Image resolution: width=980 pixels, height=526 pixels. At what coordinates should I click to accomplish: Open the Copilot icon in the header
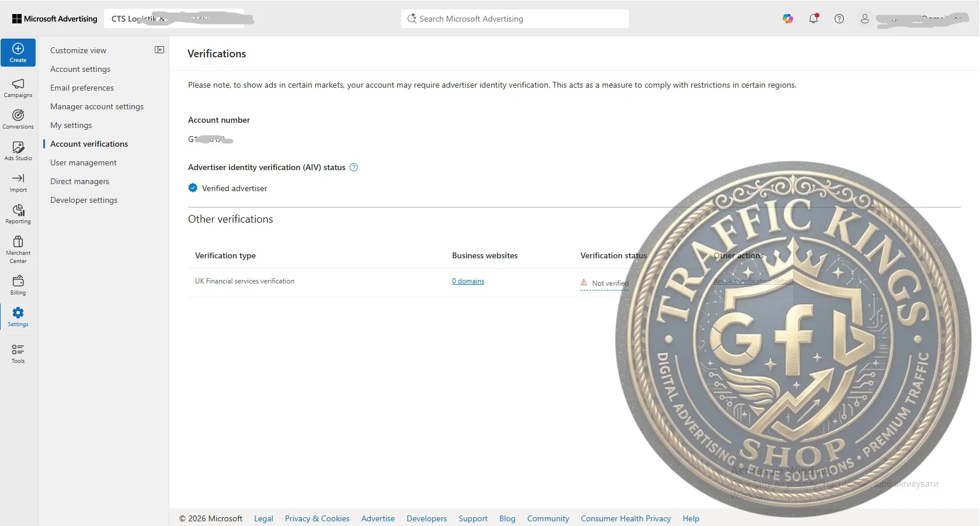click(x=788, y=19)
